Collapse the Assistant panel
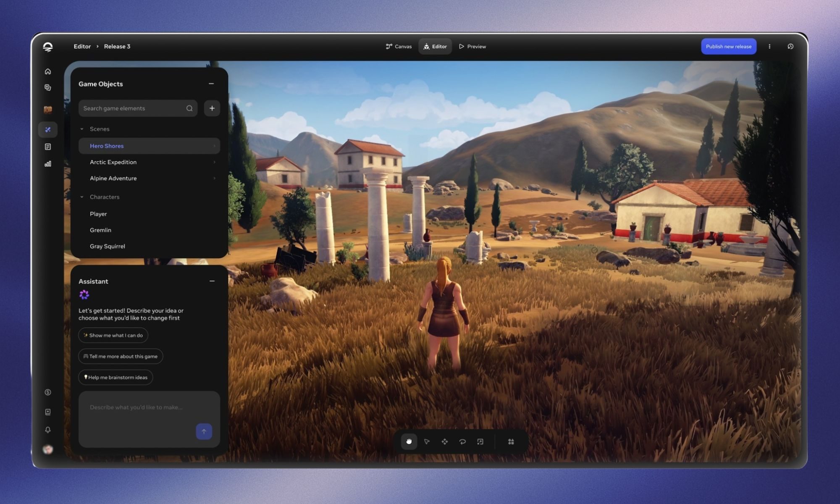This screenshot has width=840, height=504. (x=212, y=281)
